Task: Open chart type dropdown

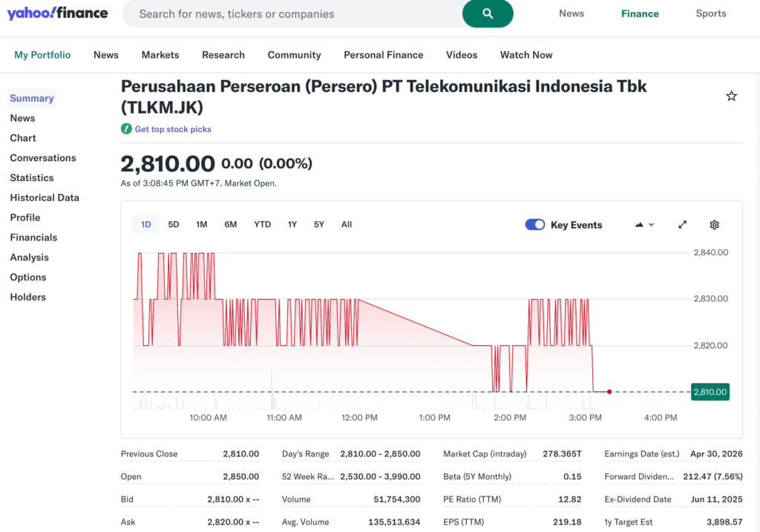Action: click(x=645, y=225)
